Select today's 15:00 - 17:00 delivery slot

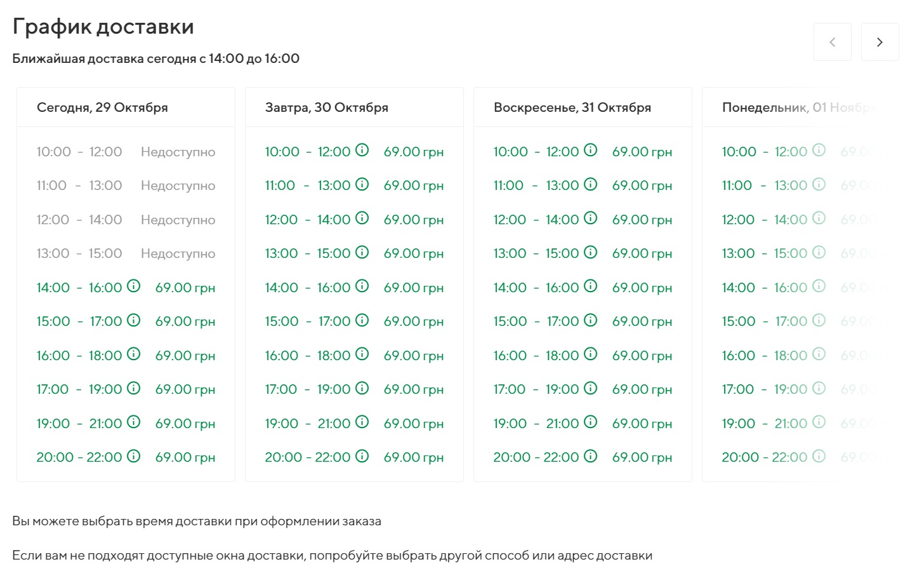(79, 321)
